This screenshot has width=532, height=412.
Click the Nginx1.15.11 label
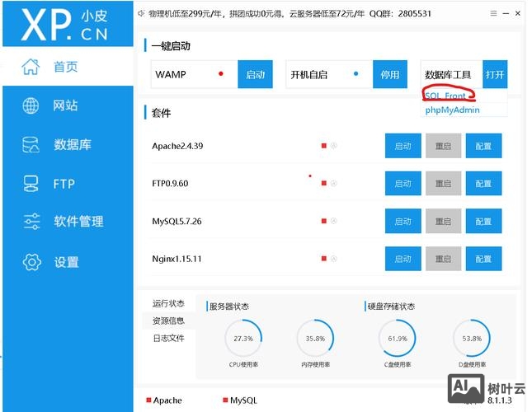point(177,259)
